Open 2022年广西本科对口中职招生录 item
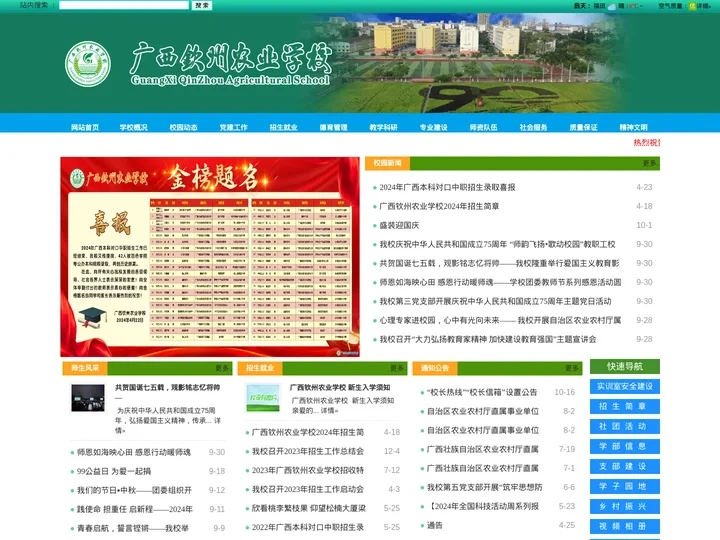The height and width of the screenshot is (540, 720). [308, 528]
